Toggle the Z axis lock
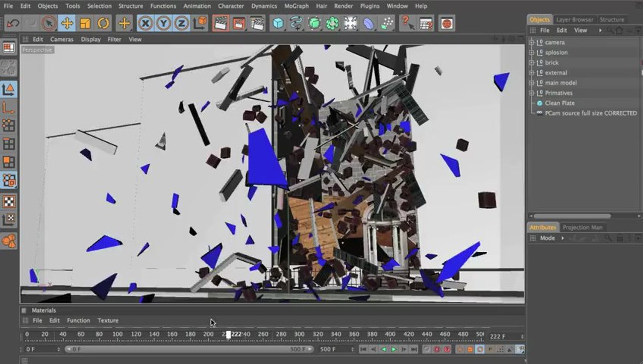 [181, 23]
